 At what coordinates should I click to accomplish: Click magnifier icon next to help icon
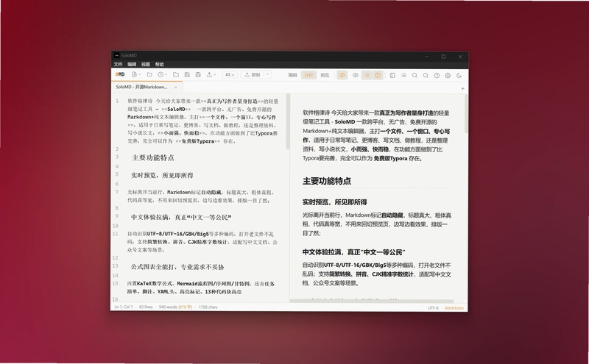pyautogui.click(x=426, y=76)
